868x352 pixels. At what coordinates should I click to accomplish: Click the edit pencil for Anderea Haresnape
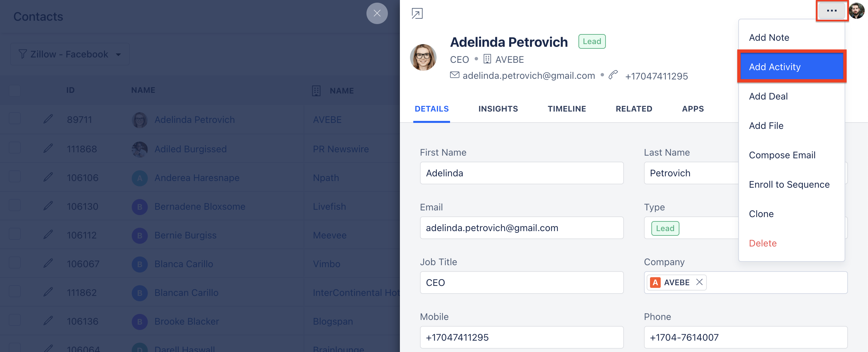coord(48,177)
